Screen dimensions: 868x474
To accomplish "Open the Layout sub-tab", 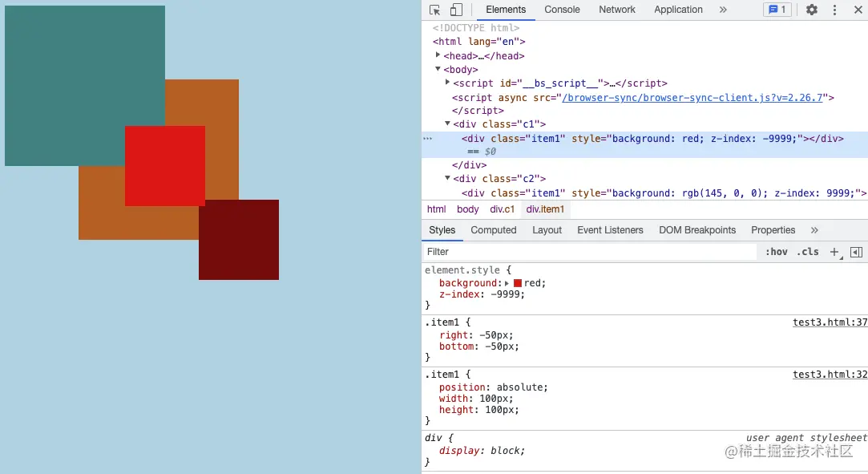I will [x=547, y=230].
